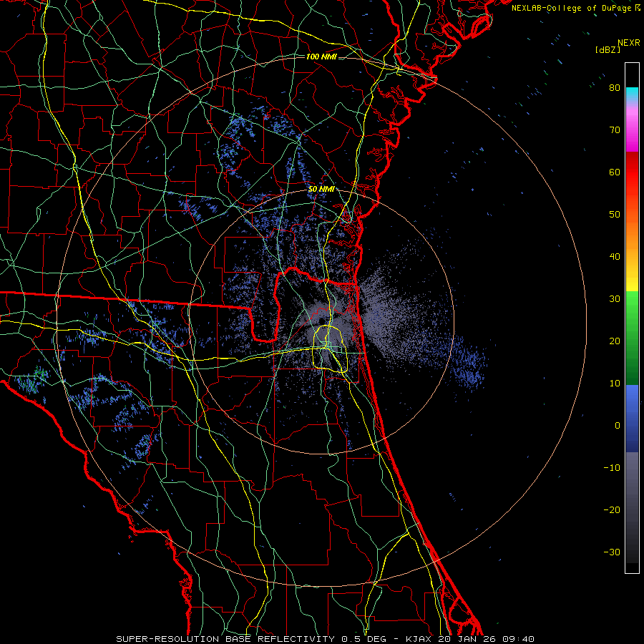The image size is (644, 644).
Task: Click the [dBZ] units label
Action: tap(608, 49)
